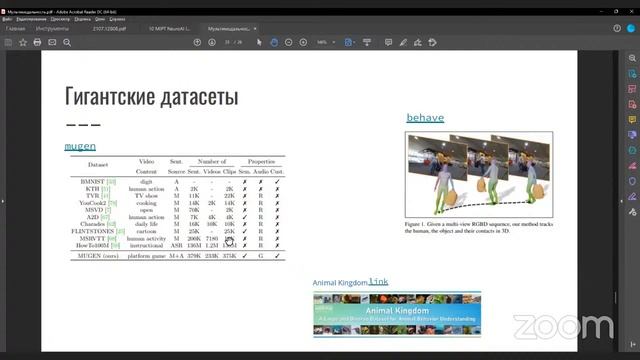The image size is (640, 360).
Task: Bookmark the file with the star icon
Action: [23, 42]
